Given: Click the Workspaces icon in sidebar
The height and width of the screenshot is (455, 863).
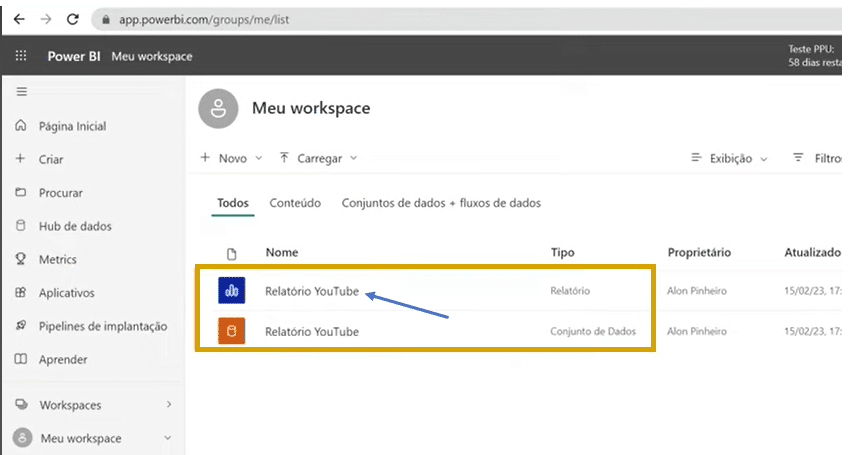Looking at the screenshot, I should pyautogui.click(x=21, y=404).
